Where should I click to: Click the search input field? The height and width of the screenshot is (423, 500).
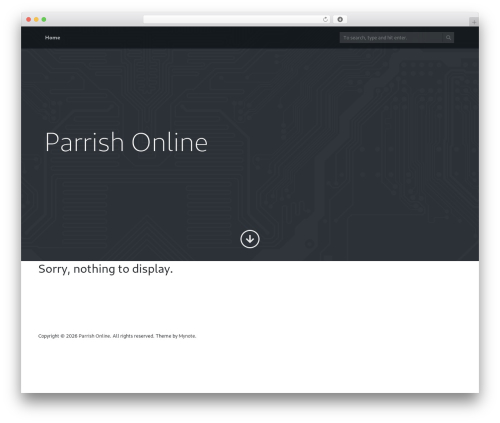tap(391, 38)
